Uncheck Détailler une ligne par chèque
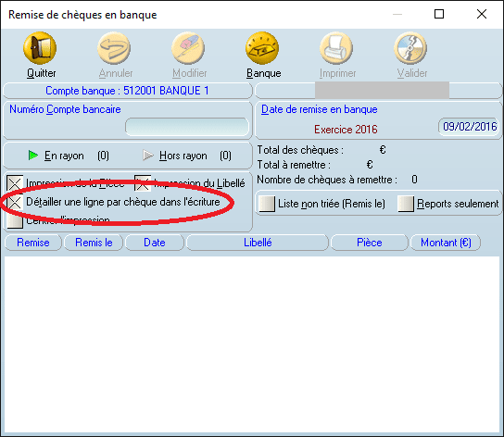The width and height of the screenshot is (504, 437). 15,202
